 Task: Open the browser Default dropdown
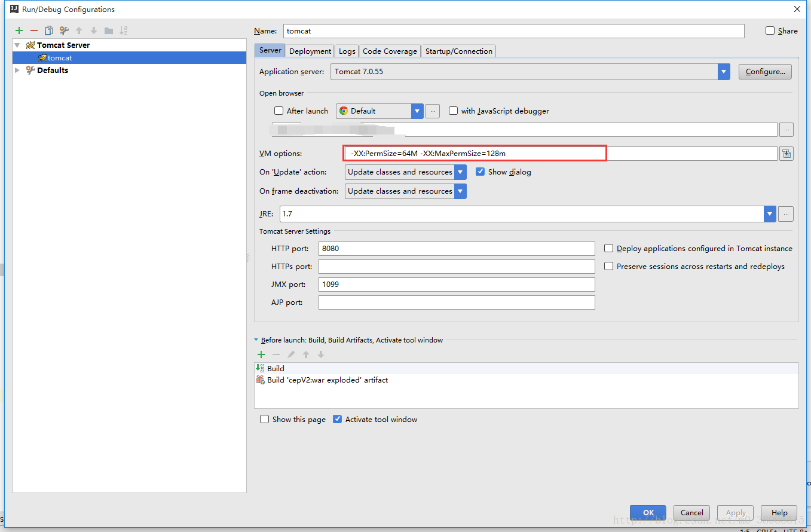[x=417, y=111]
